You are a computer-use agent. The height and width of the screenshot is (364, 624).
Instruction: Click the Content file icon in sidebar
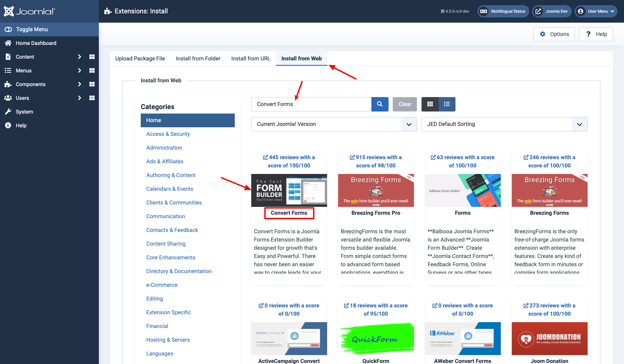(x=8, y=57)
